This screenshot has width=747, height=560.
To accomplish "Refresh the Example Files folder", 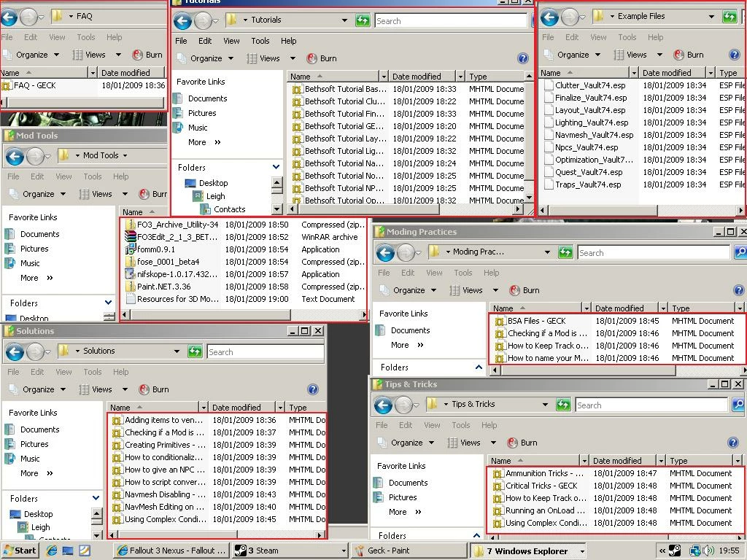I will pos(729,17).
